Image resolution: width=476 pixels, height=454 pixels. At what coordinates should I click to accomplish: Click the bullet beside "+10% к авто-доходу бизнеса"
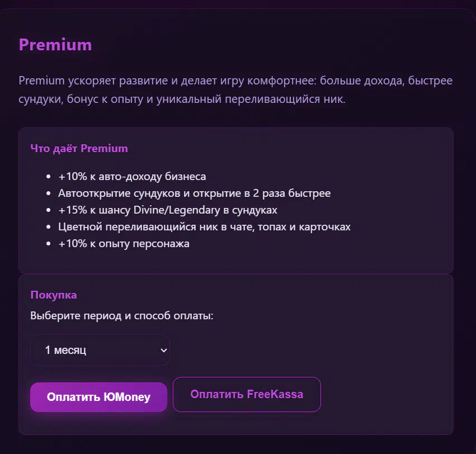pyautogui.click(x=49, y=177)
